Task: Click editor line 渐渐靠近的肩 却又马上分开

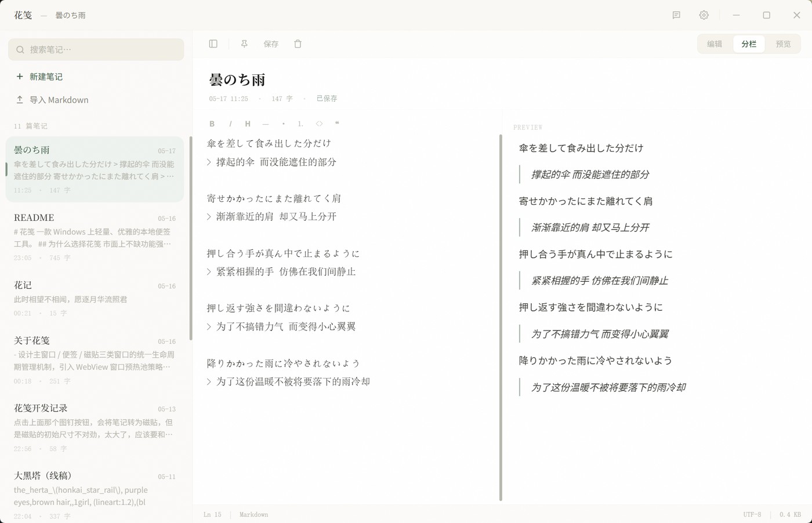Action: [x=271, y=216]
